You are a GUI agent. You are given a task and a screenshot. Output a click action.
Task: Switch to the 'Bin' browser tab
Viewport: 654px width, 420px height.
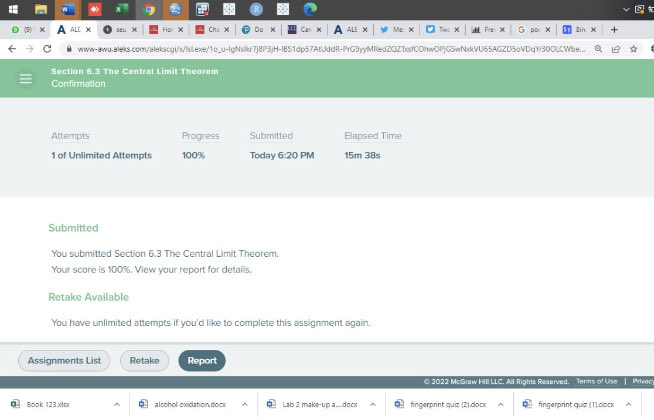pyautogui.click(x=575, y=30)
